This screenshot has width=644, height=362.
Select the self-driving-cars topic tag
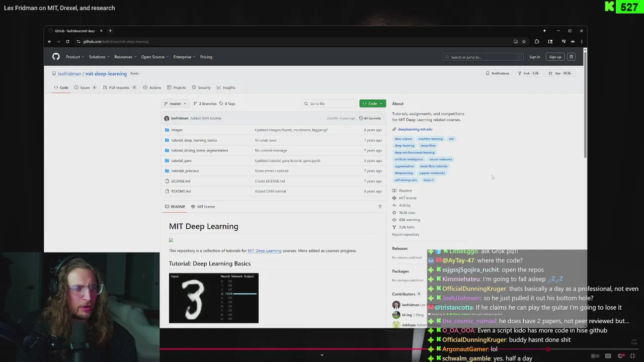tap(406, 180)
